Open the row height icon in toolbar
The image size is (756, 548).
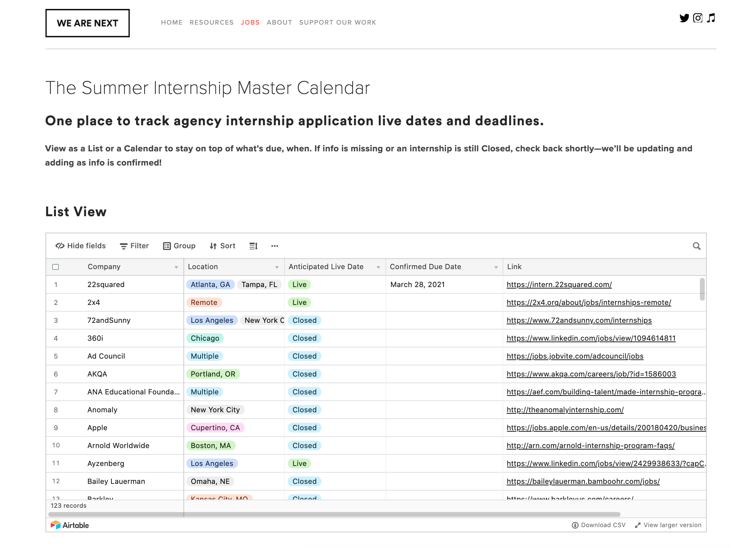(253, 246)
